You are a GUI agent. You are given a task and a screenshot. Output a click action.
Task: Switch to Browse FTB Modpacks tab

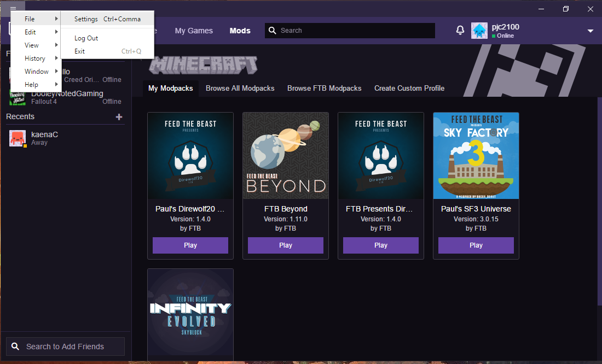[x=324, y=88]
